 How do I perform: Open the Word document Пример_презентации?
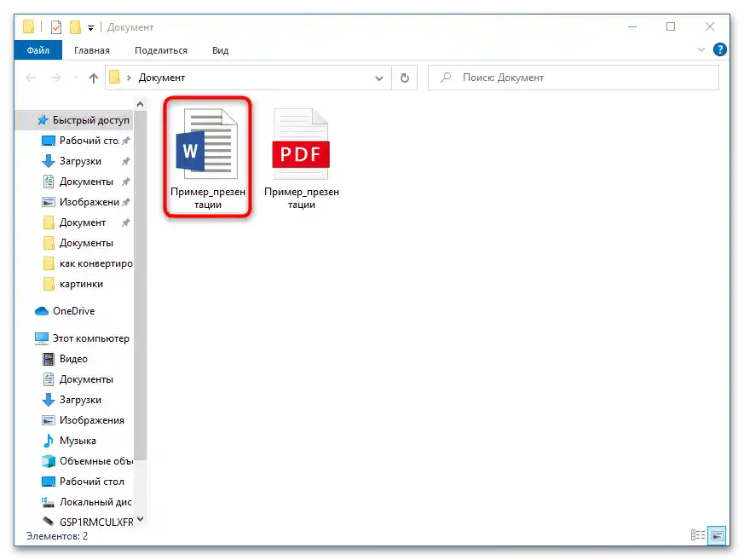coord(207,158)
